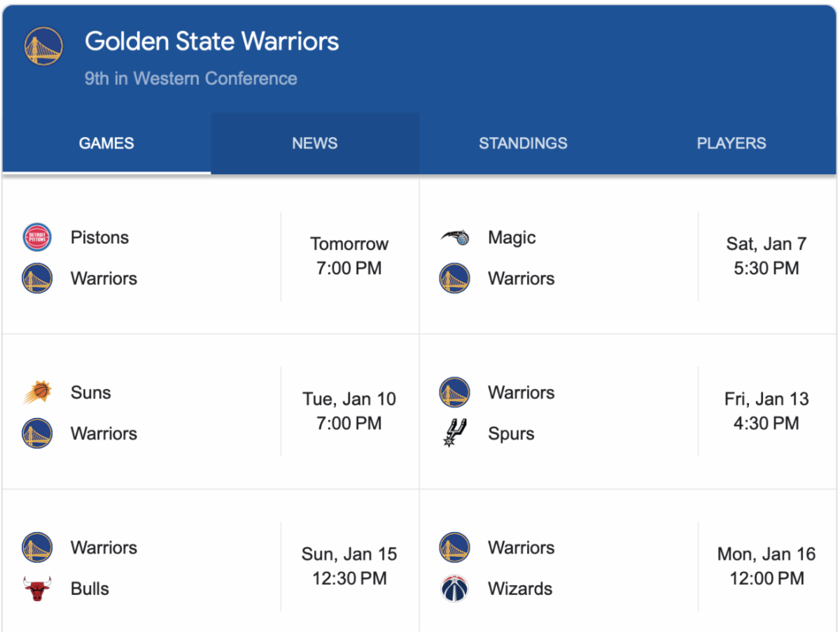Screen dimensions: 840x632
Task: Open the Fri, Jan 13 Spurs game
Action: point(766,412)
